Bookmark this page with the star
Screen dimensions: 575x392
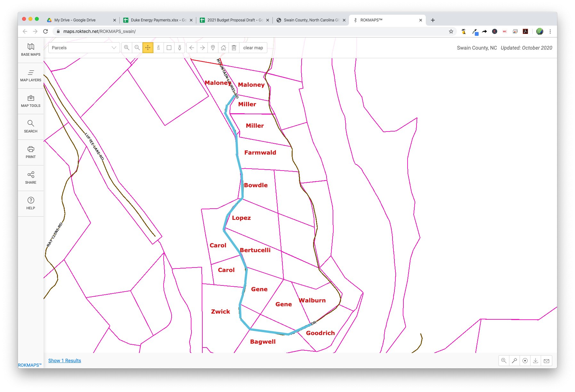coord(451,31)
